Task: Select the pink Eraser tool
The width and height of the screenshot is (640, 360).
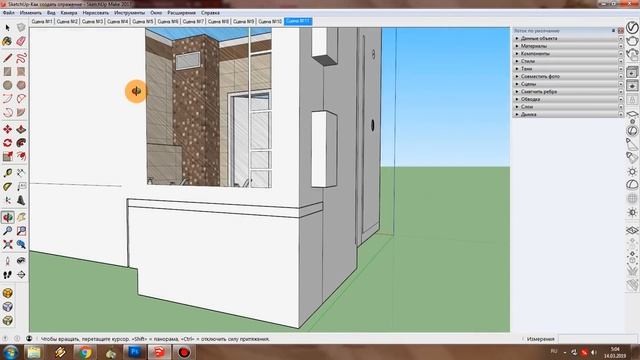Action: (21, 41)
